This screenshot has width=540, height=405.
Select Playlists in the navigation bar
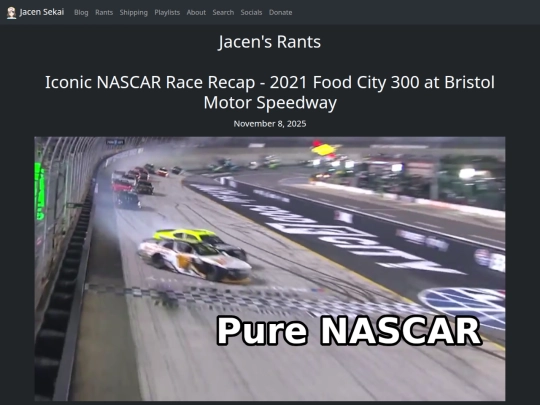click(x=167, y=12)
